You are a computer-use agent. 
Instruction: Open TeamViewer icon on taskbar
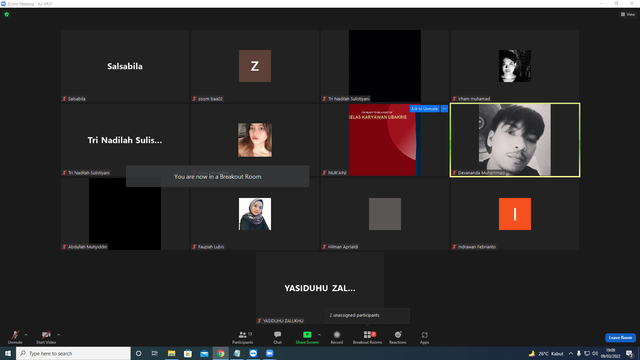tap(253, 353)
